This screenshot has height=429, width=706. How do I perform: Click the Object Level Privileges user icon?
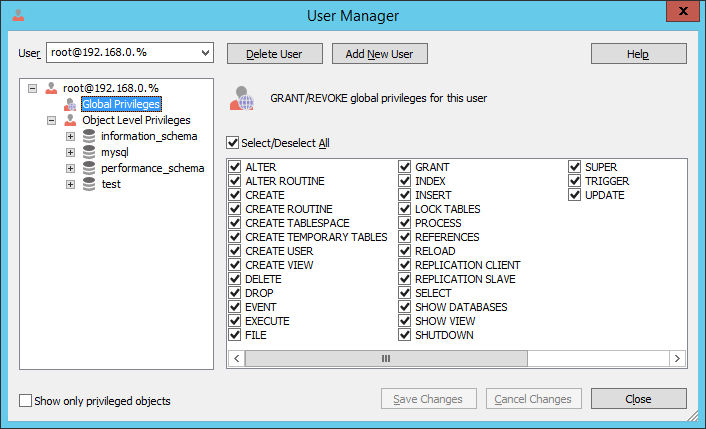pyautogui.click(x=70, y=120)
